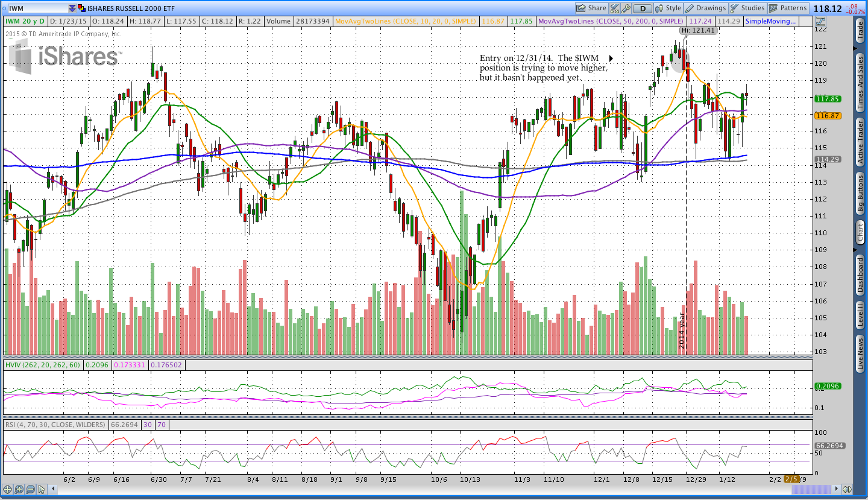Click the IWM symbol input field
The height and width of the screenshot is (500, 868).
(37, 8)
